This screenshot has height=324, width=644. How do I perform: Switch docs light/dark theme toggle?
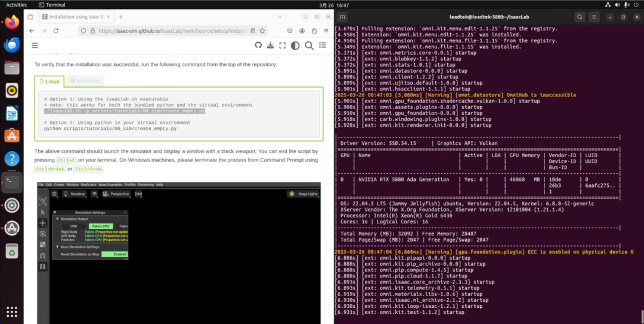[x=295, y=45]
